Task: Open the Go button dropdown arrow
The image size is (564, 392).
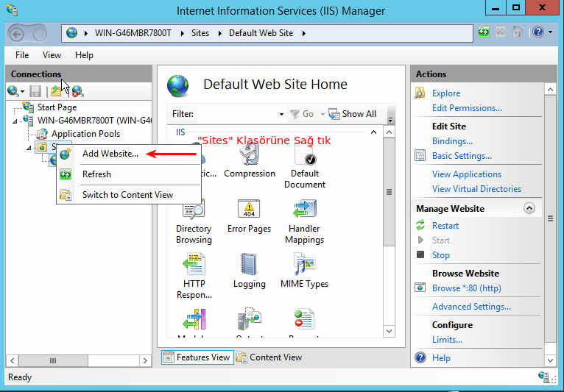Action: pos(322,114)
